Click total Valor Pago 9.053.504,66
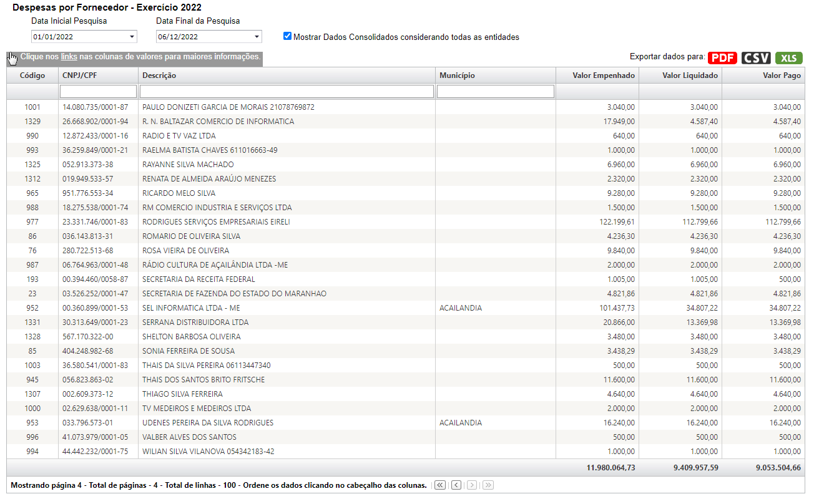Viewport: 814px width, 504px height. pyautogui.click(x=779, y=468)
